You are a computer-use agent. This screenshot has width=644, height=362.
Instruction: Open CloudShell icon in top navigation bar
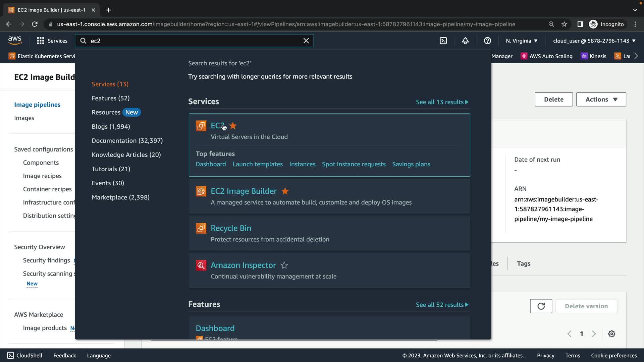point(443,41)
